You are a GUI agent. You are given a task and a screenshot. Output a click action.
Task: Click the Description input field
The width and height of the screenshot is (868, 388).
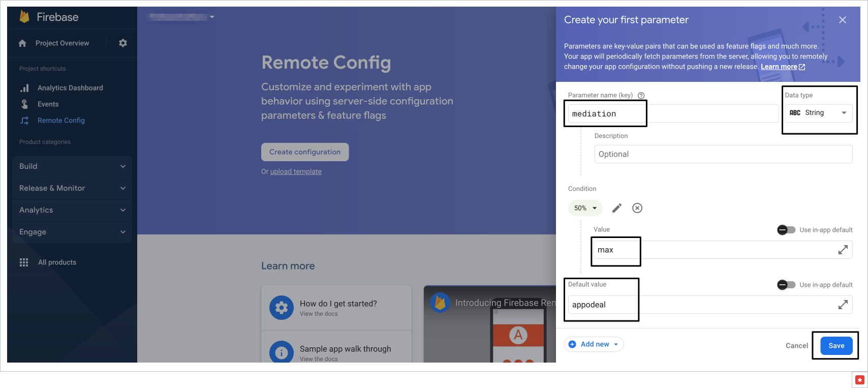point(723,154)
